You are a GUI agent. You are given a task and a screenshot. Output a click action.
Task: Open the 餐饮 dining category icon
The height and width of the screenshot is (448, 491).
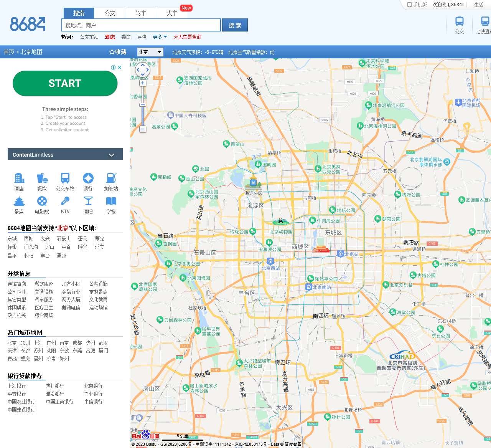tap(42, 178)
